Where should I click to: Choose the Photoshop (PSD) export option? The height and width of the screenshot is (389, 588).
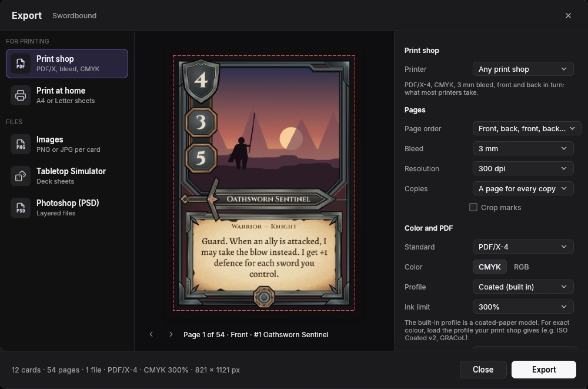click(x=67, y=208)
